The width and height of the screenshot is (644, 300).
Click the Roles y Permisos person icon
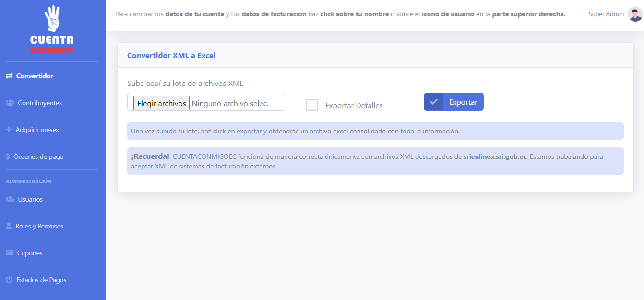[x=9, y=226]
